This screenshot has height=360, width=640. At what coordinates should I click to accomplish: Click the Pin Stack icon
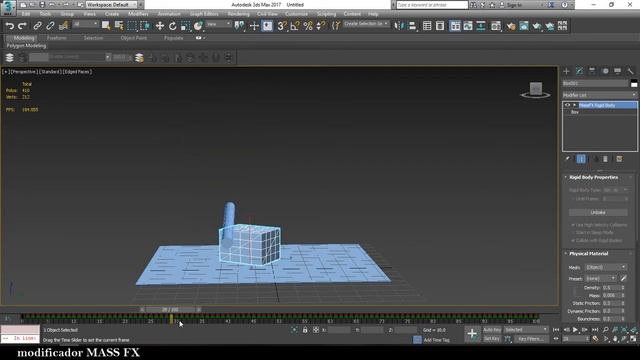tap(568, 159)
